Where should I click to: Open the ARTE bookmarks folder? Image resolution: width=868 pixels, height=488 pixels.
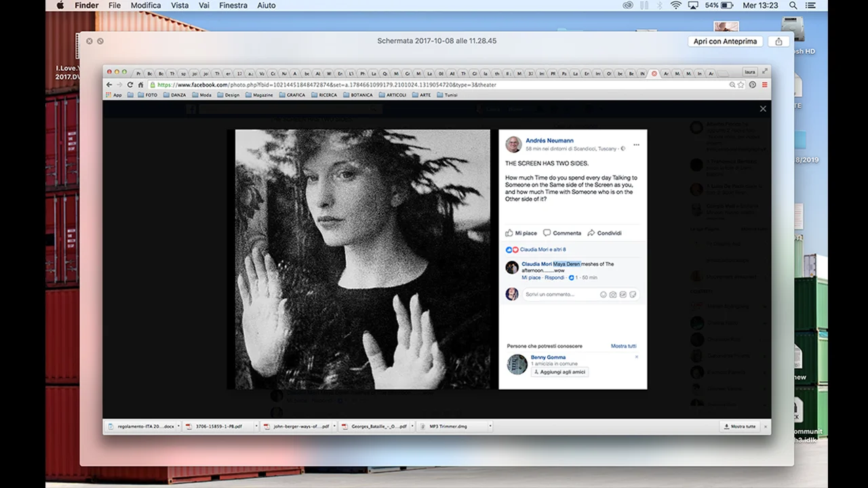click(421, 95)
